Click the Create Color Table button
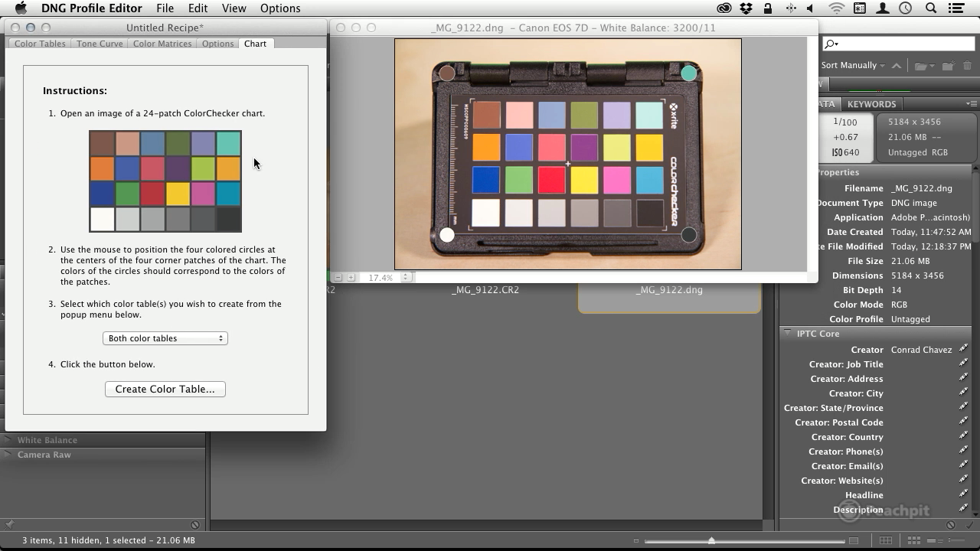 click(x=165, y=389)
